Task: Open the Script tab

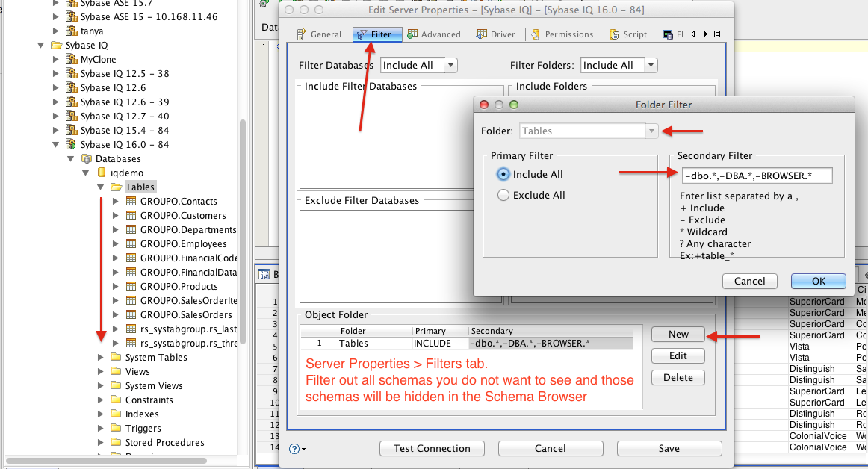Action: point(628,34)
